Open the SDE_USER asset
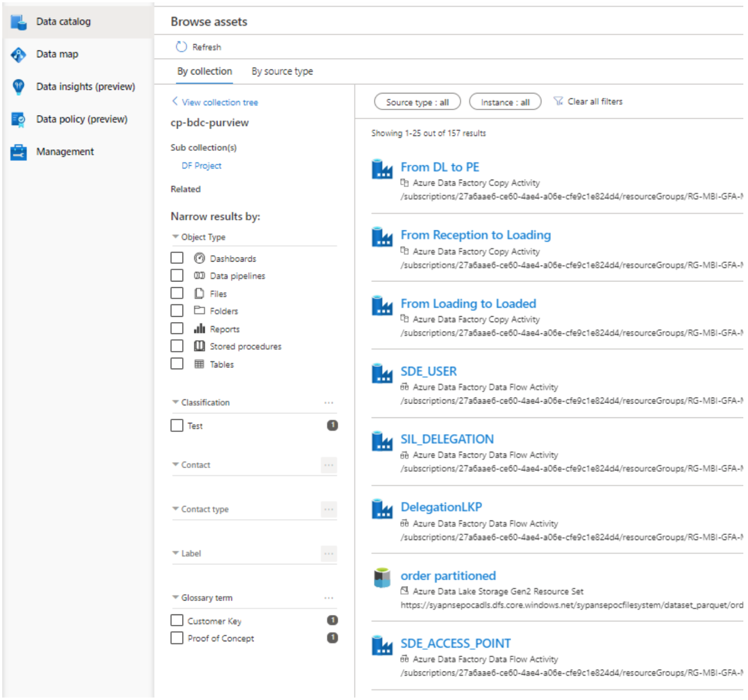Screen dimensions: 748x700 [429, 371]
